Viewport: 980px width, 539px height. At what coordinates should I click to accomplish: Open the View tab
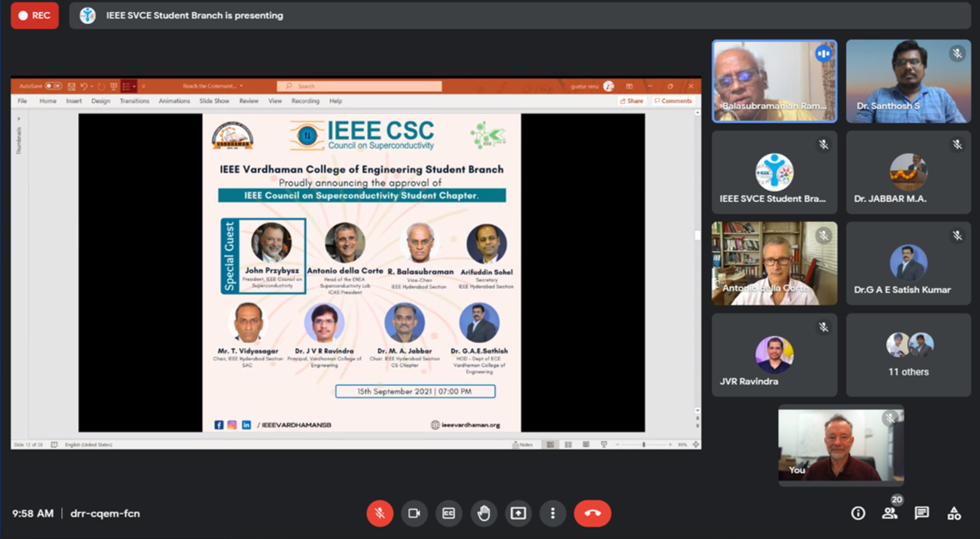click(275, 101)
